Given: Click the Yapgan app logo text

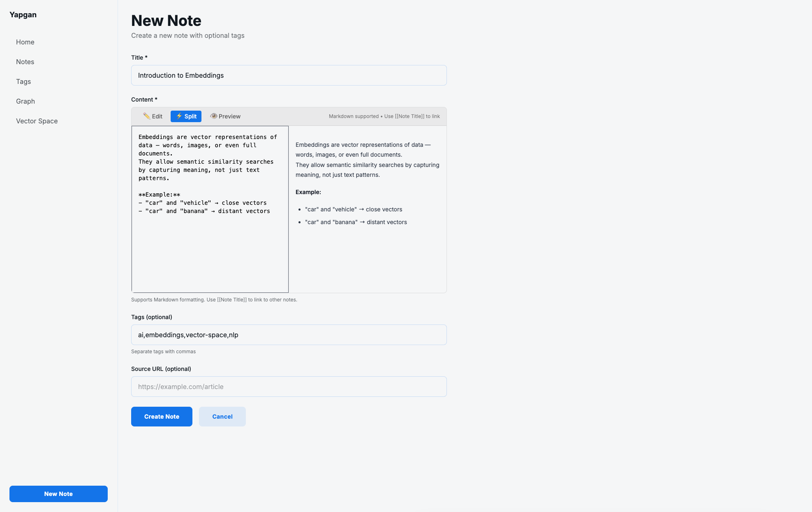Looking at the screenshot, I should [x=23, y=15].
